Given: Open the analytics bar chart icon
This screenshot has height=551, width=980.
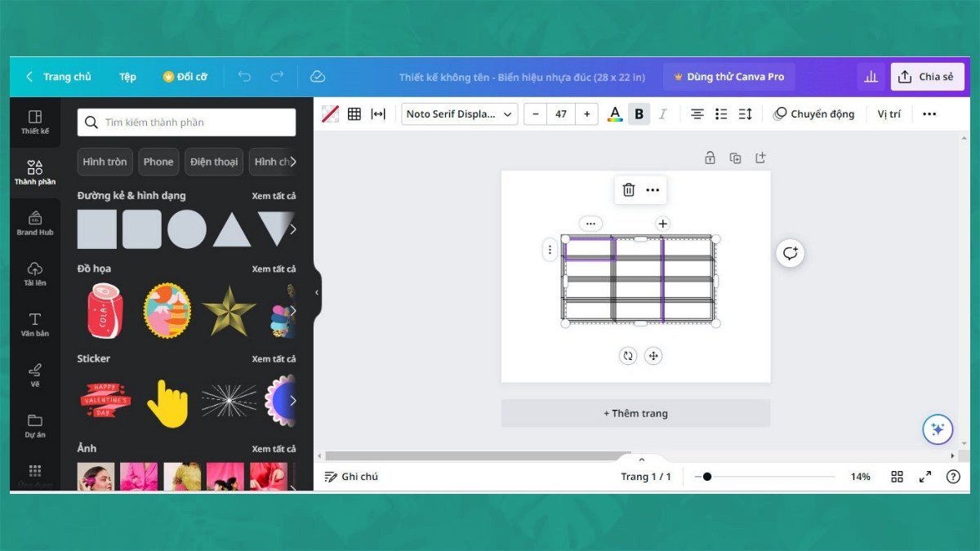Looking at the screenshot, I should point(871,77).
